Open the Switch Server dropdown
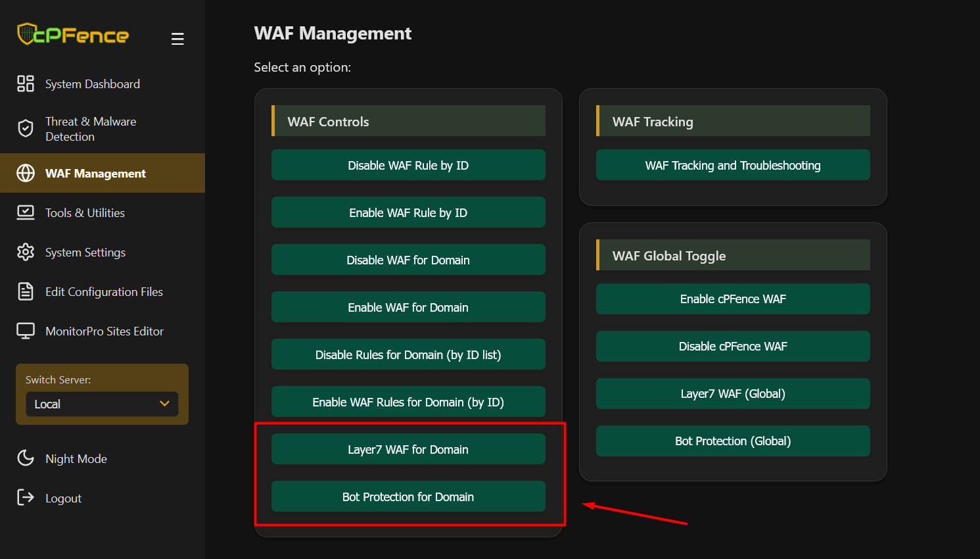Image resolution: width=980 pixels, height=559 pixels. (102, 404)
